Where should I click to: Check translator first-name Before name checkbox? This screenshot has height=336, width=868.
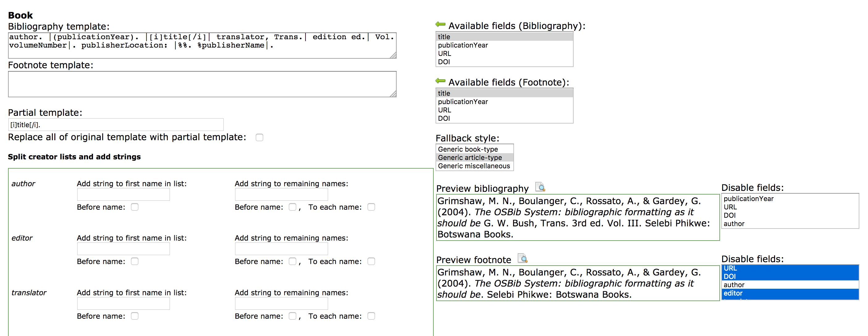pyautogui.click(x=135, y=316)
